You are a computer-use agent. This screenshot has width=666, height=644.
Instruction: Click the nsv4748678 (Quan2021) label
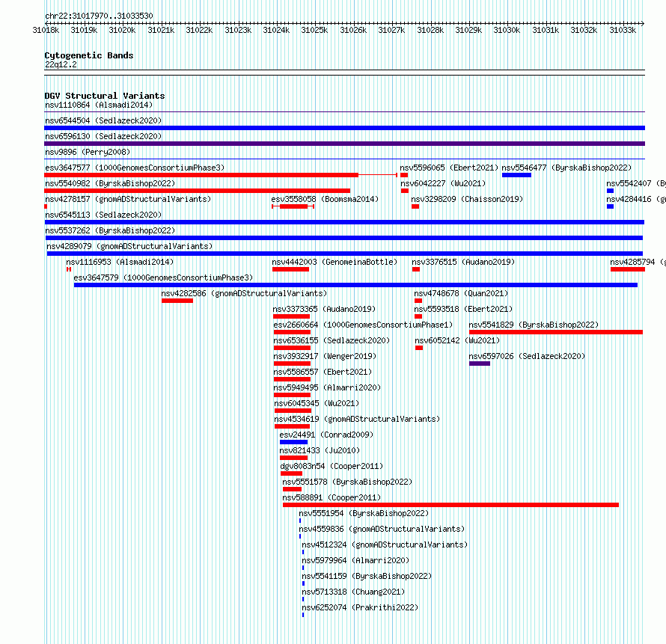461,293
